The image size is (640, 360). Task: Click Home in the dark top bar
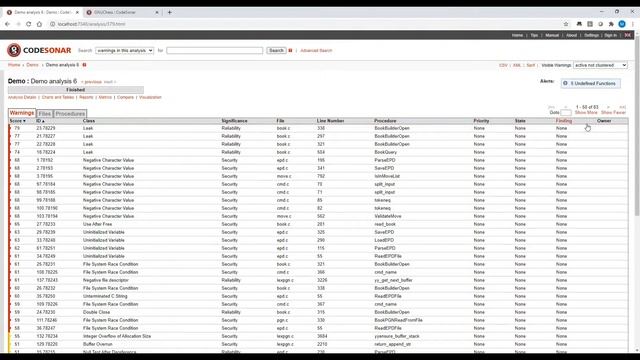tap(517, 36)
